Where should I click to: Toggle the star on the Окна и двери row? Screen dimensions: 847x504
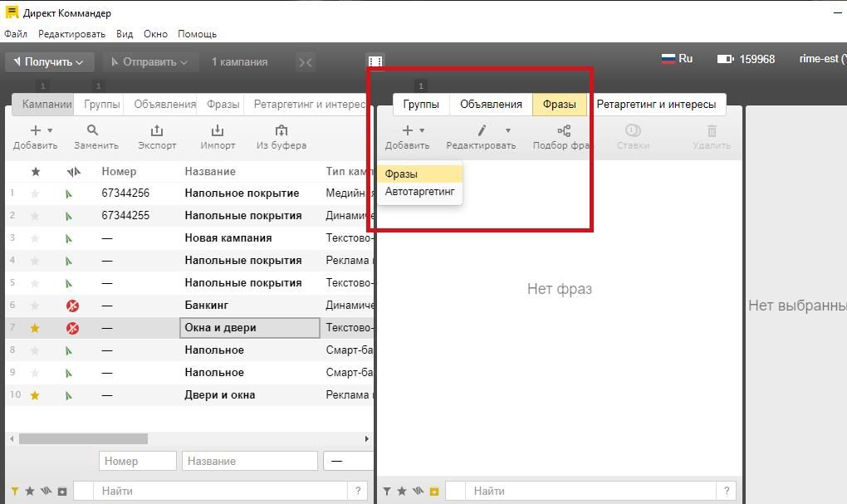point(35,328)
